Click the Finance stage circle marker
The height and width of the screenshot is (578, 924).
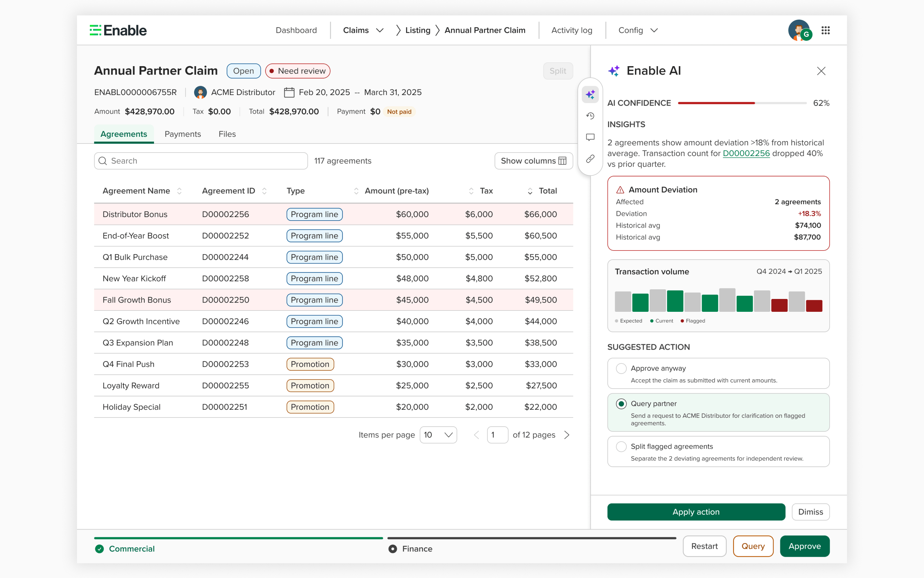pyautogui.click(x=392, y=549)
